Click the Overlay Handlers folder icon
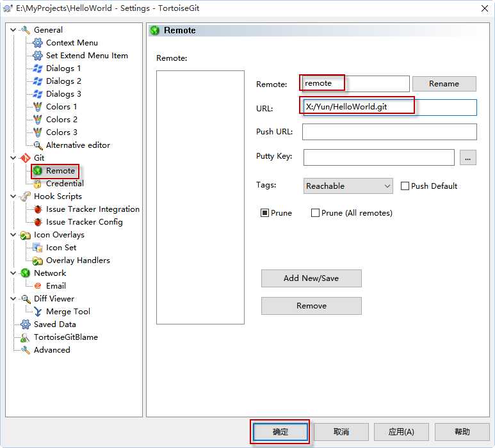This screenshot has width=495, height=448. [x=38, y=260]
